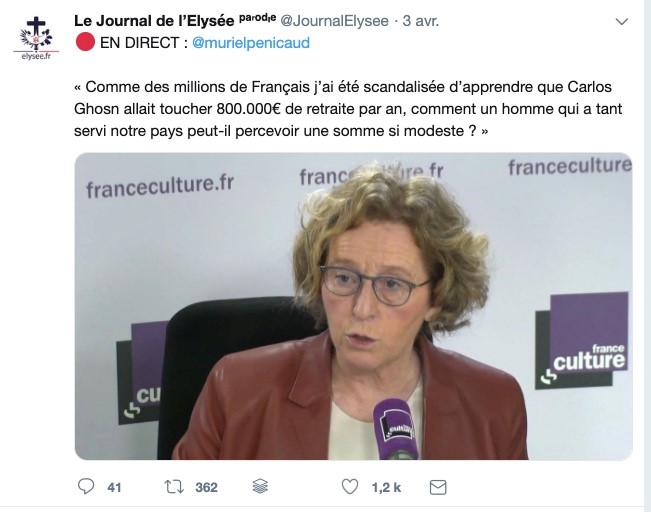The height and width of the screenshot is (512, 651).
Task: Expand the tweet options chevron menu
Action: pos(621,22)
